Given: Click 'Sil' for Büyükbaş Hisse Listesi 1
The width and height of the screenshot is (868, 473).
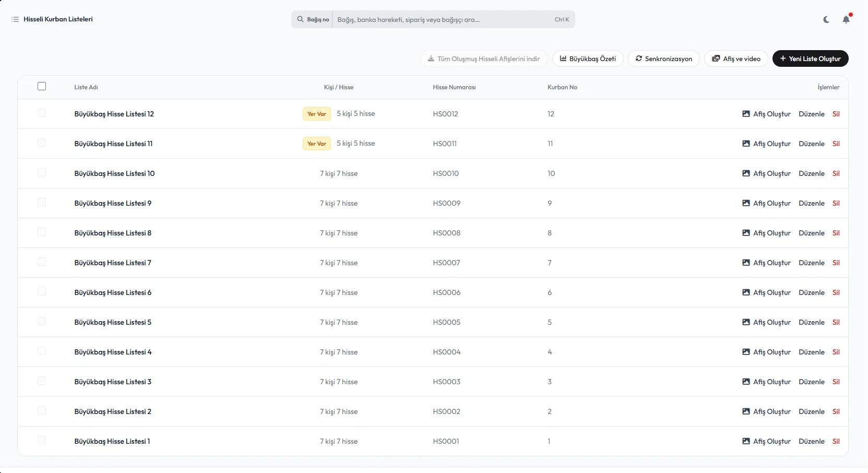Looking at the screenshot, I should click(836, 441).
